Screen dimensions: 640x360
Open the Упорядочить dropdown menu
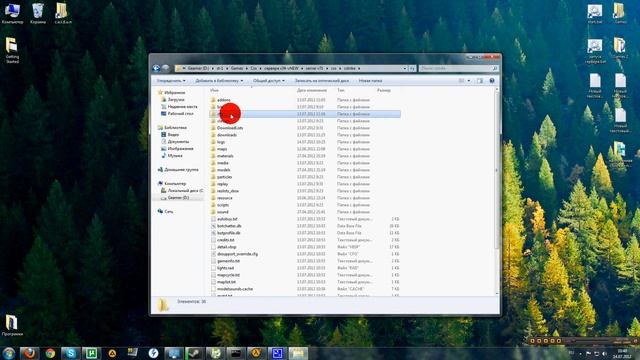pos(171,81)
